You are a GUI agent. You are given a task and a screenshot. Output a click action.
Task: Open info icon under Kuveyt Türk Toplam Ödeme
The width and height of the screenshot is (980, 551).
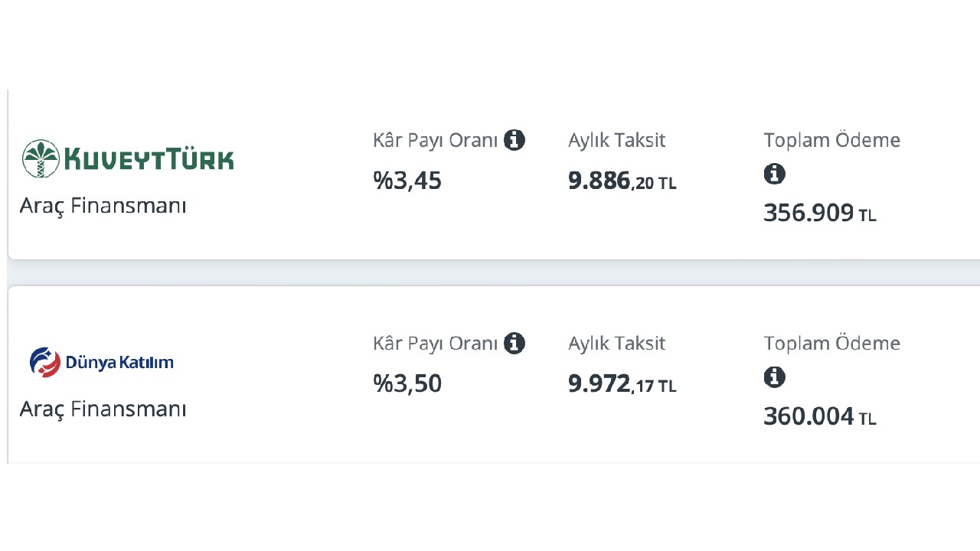775,174
